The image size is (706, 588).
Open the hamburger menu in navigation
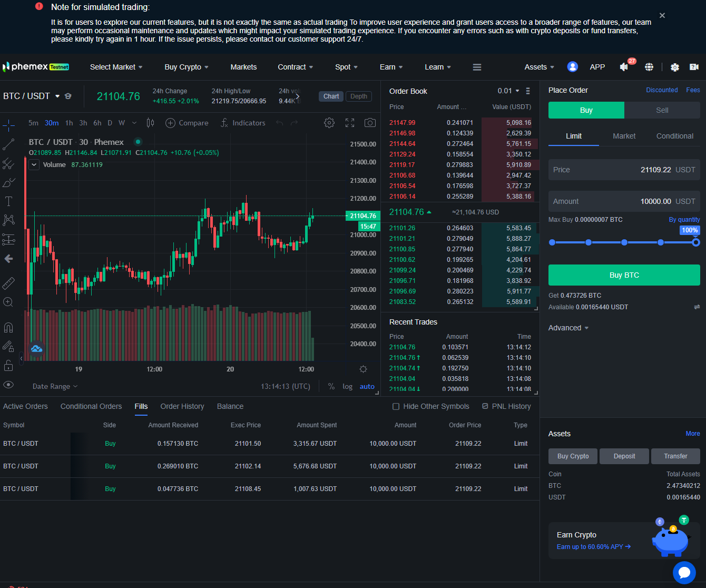click(477, 67)
